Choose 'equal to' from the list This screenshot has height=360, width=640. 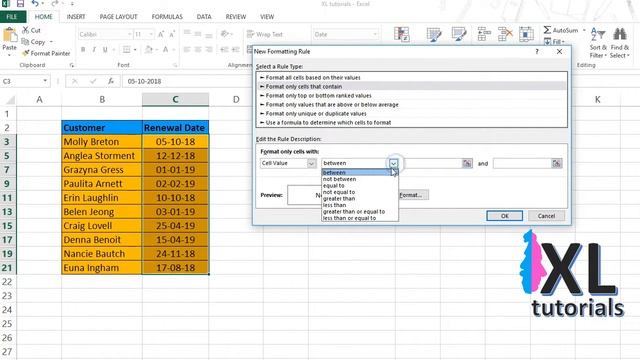(x=360, y=186)
